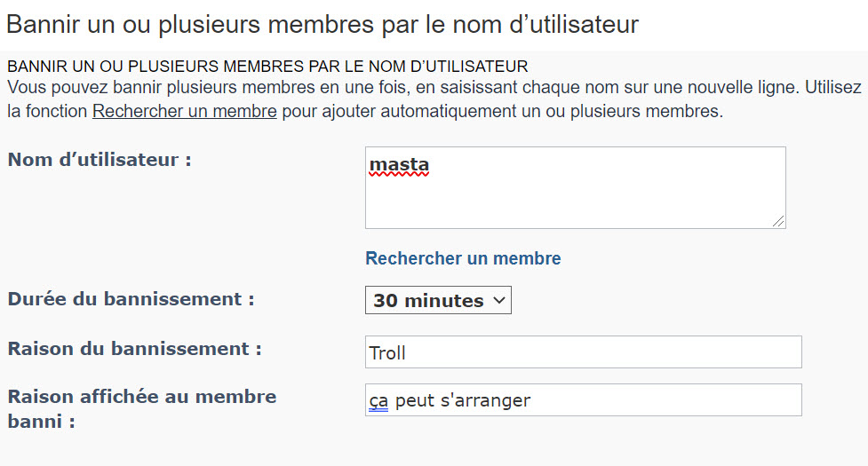Click the Raison du bannissement label
The width and height of the screenshot is (868, 466).
pyautogui.click(x=134, y=349)
